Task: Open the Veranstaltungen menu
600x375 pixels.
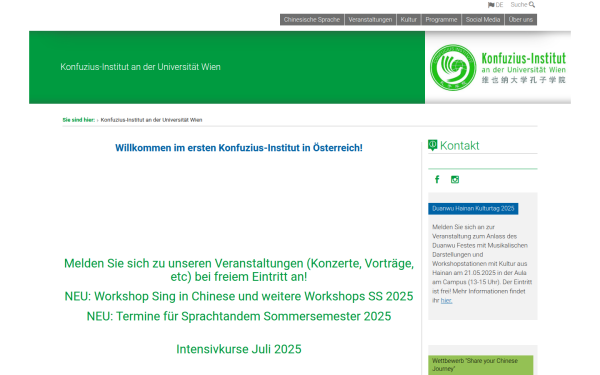Action: [x=370, y=20]
